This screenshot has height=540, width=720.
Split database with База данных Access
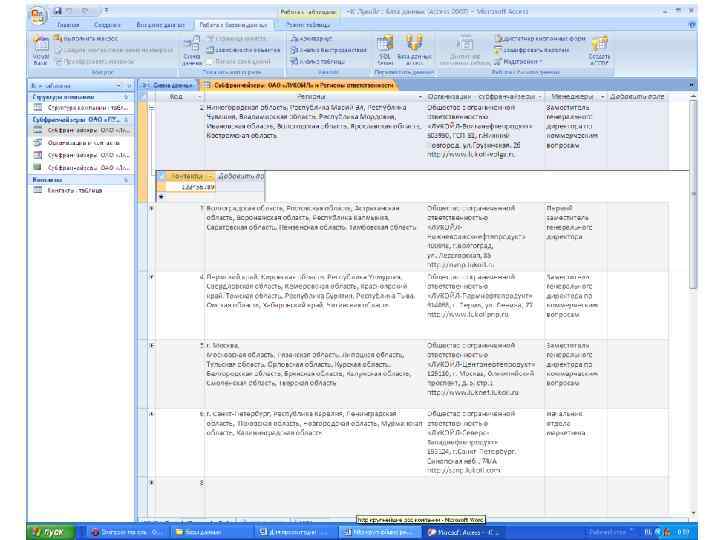tap(414, 50)
